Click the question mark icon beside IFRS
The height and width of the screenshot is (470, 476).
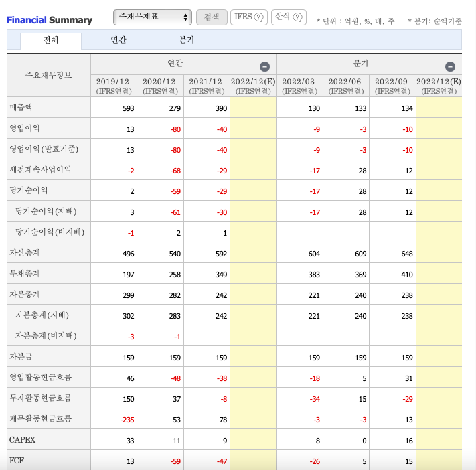(258, 17)
